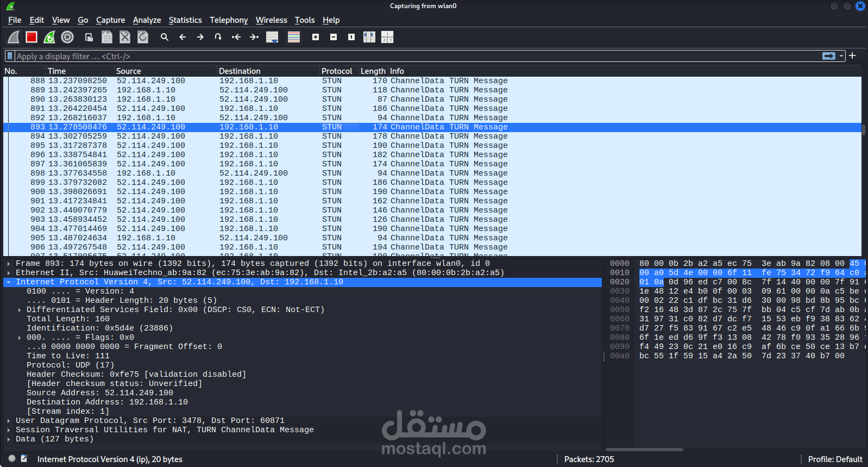The width and height of the screenshot is (868, 467).
Task: Open the display filter history dropdown
Action: pyautogui.click(x=841, y=56)
